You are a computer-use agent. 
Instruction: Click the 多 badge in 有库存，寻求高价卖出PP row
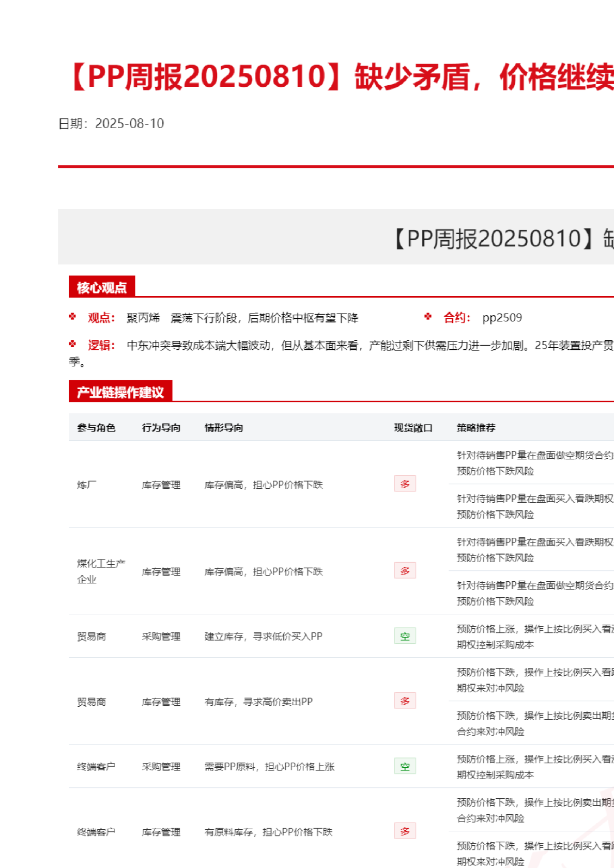pyautogui.click(x=405, y=701)
